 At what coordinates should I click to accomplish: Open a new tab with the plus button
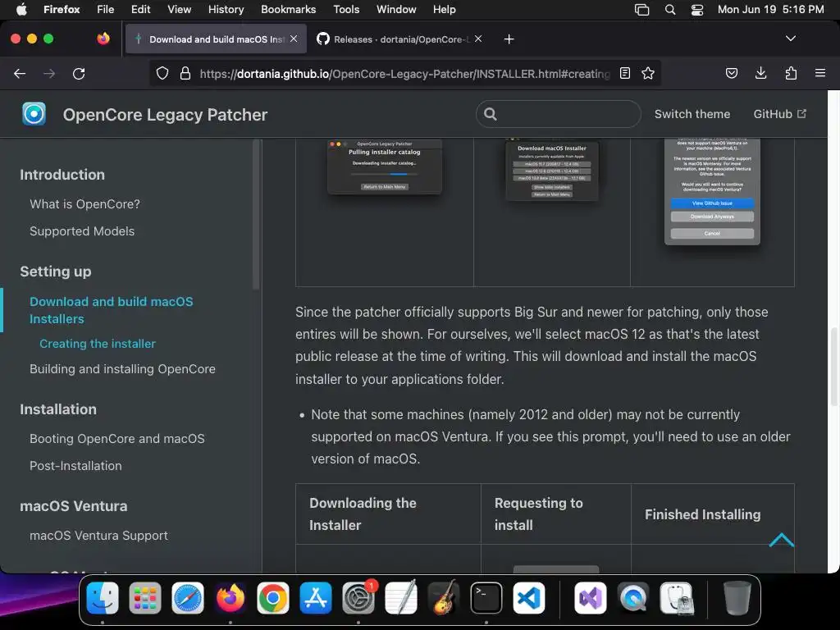[x=509, y=39]
